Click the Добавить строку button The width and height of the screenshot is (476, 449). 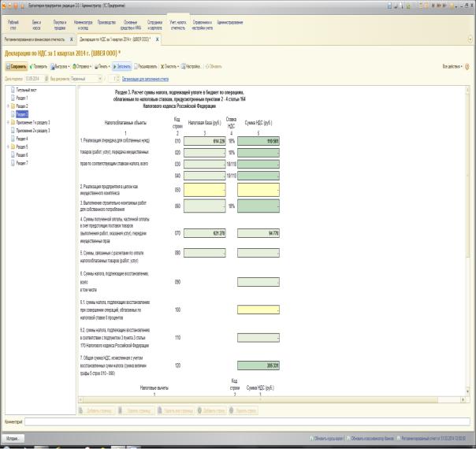pyautogui.click(x=211, y=410)
